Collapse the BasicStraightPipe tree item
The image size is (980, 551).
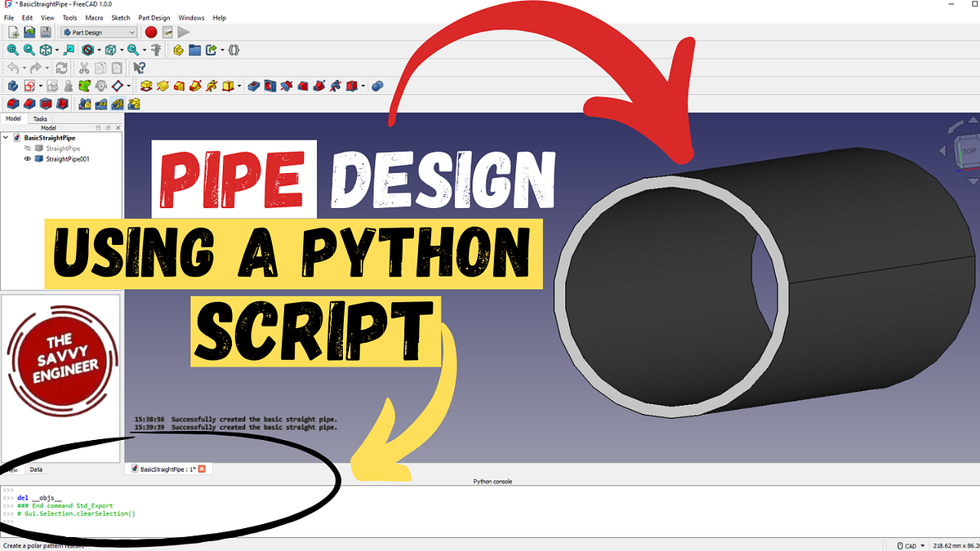pos(5,137)
